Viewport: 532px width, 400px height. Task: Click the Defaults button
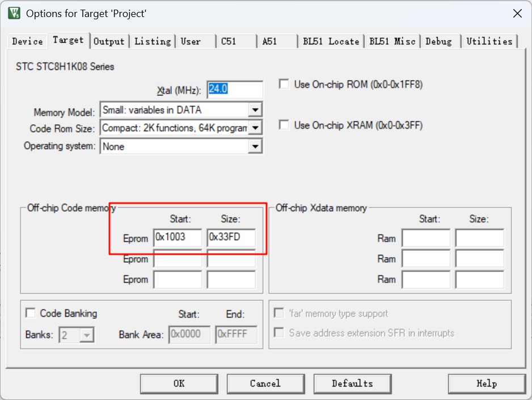tap(352, 384)
